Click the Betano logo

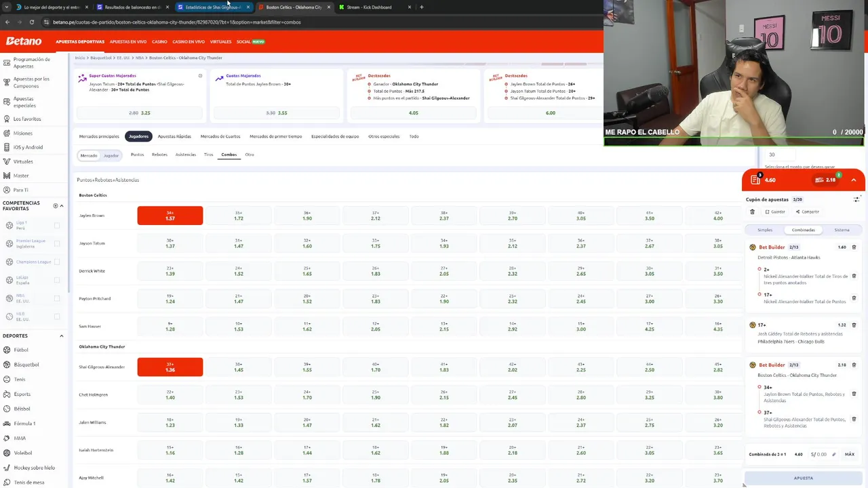[x=24, y=41]
